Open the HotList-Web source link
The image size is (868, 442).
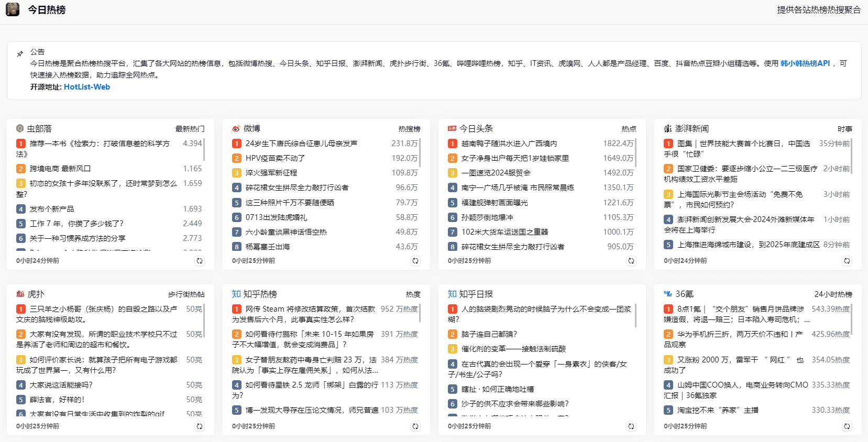point(87,87)
